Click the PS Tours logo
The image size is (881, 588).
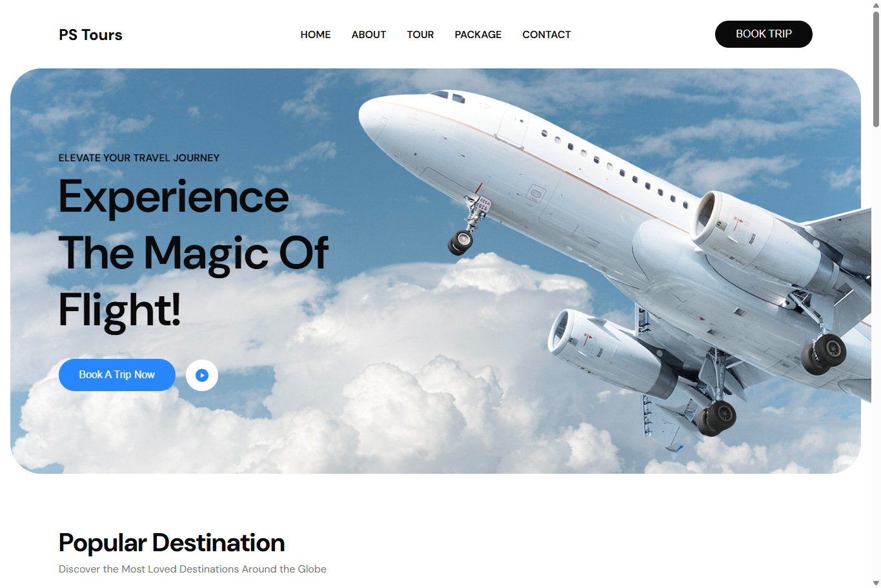click(90, 35)
